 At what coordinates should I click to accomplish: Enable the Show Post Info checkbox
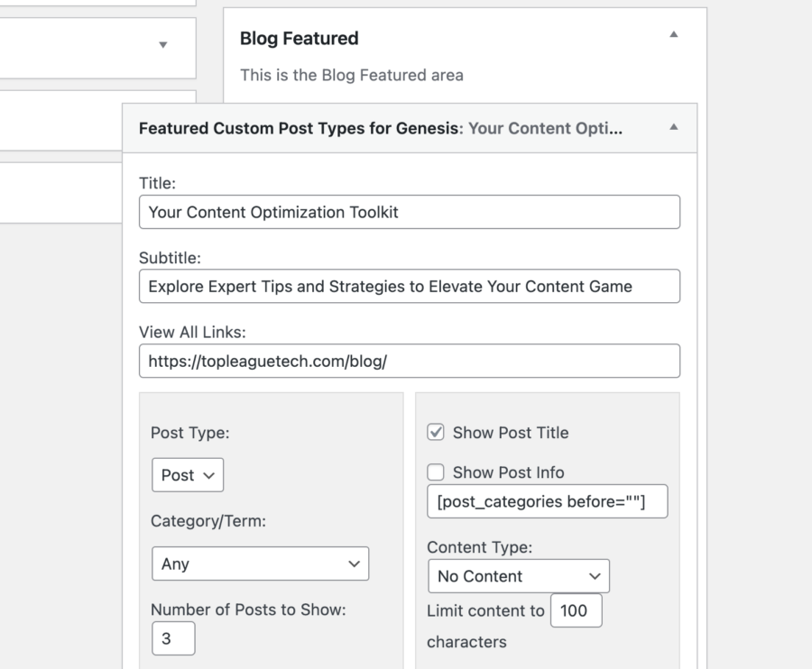tap(436, 472)
